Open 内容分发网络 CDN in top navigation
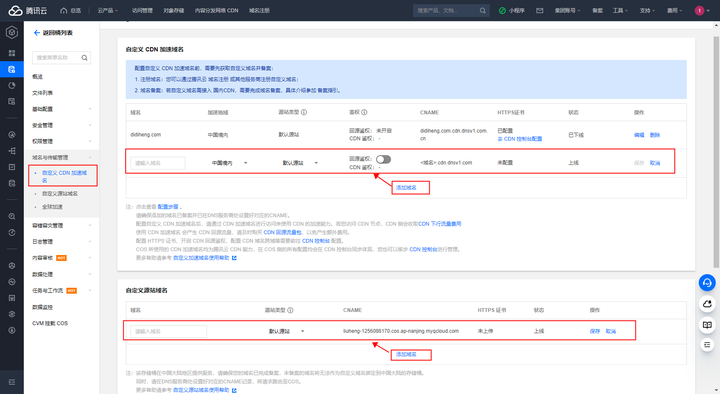720x394 pixels. coord(216,11)
